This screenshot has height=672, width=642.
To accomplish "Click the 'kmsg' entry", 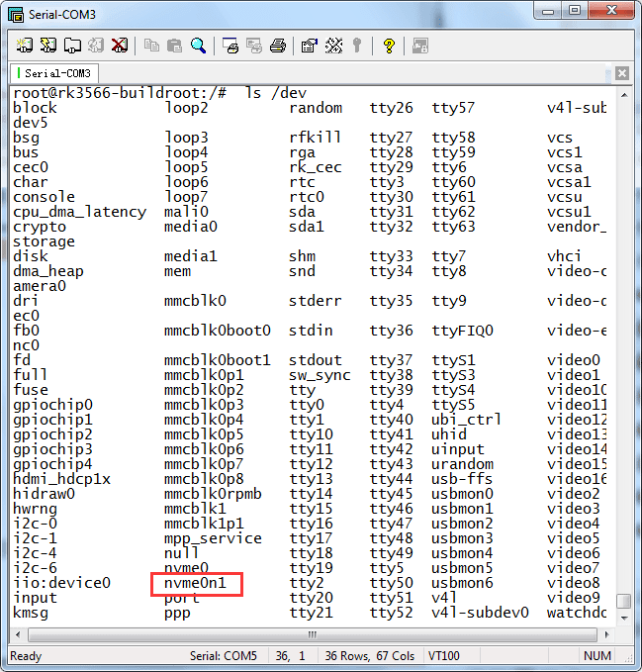I will pos(31,613).
